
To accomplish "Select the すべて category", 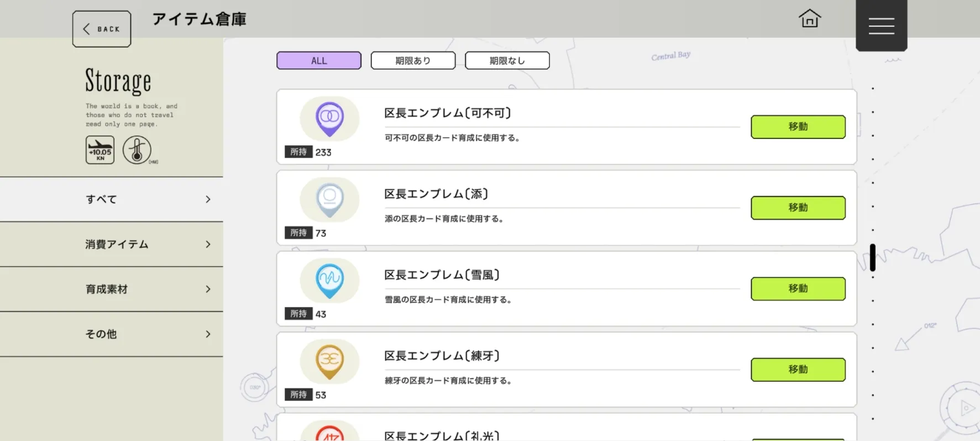I will [112, 199].
